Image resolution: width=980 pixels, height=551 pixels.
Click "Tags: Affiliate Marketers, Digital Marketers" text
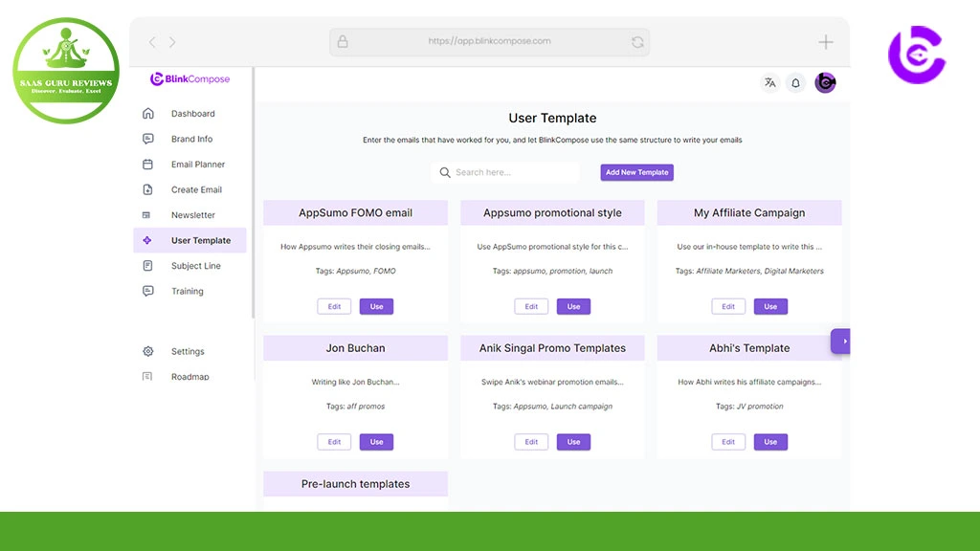(x=749, y=271)
